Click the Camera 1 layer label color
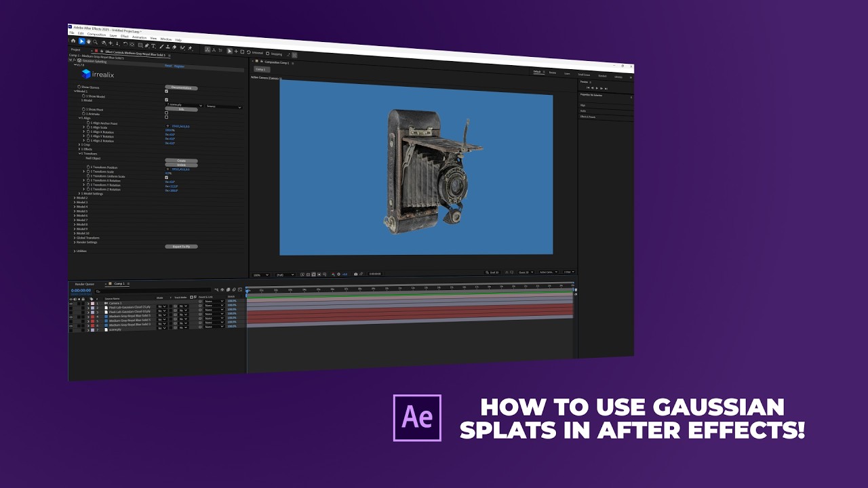The height and width of the screenshot is (488, 868). (x=92, y=303)
